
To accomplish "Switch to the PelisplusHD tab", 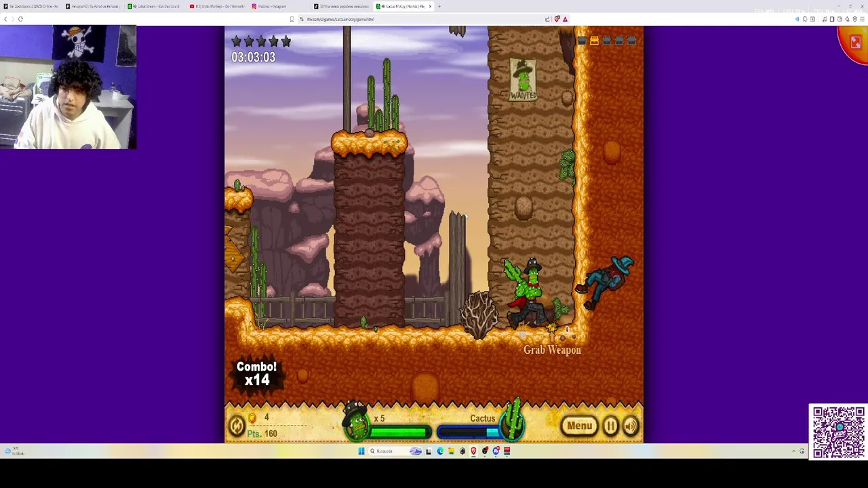I will [x=94, y=6].
